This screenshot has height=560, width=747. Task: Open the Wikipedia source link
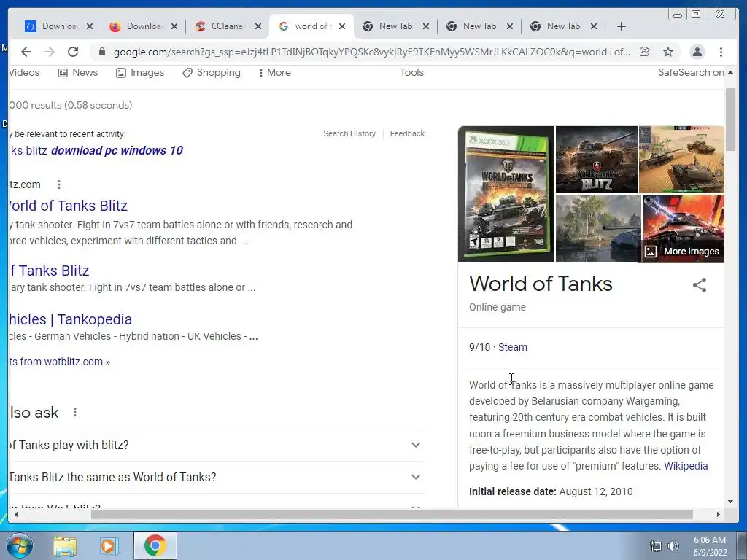point(686,466)
